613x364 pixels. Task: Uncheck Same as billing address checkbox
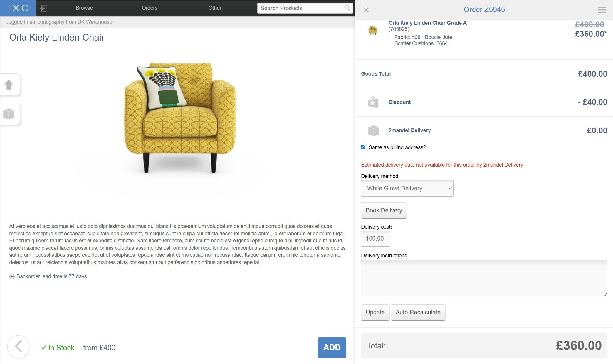point(363,147)
